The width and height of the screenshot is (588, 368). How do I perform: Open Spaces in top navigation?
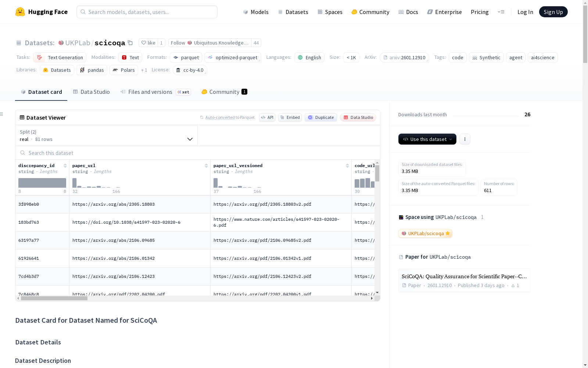pos(330,12)
